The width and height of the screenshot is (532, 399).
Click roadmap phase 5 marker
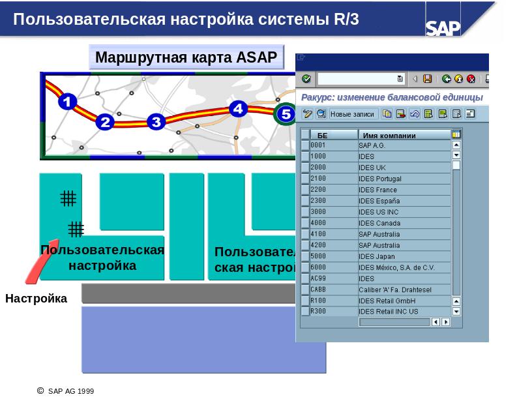(286, 114)
